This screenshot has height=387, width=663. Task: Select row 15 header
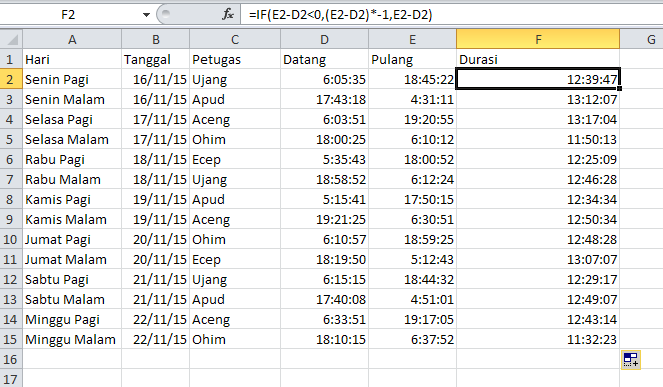click(11, 339)
